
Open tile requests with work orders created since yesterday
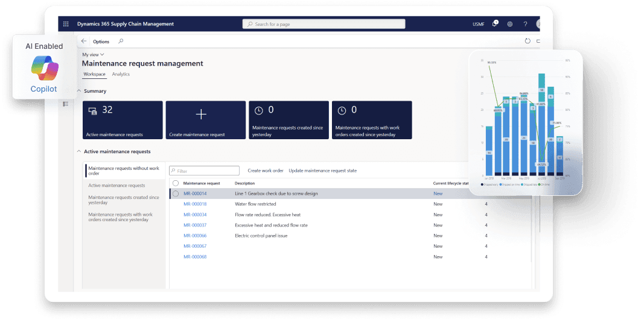coord(372,120)
